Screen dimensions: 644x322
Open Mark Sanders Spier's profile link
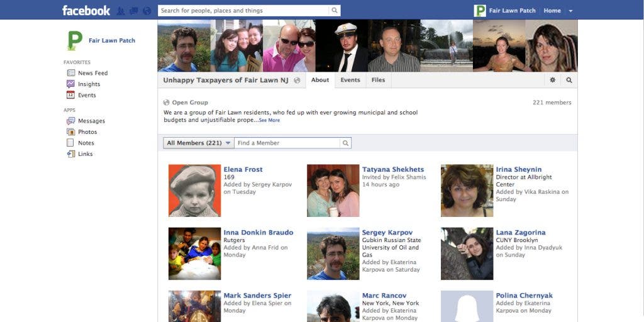[x=257, y=296]
